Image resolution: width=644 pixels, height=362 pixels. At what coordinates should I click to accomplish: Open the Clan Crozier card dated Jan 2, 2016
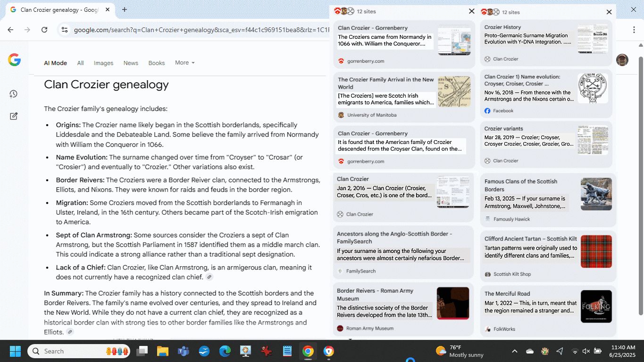[x=403, y=197]
